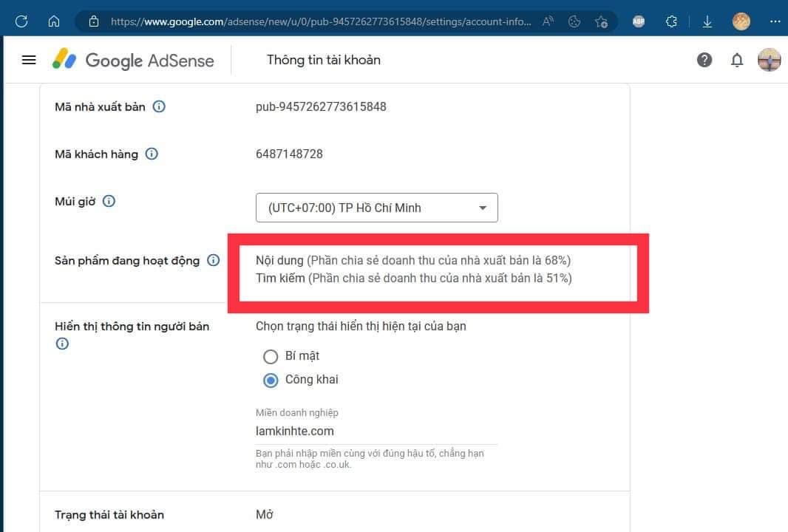The height and width of the screenshot is (532, 788).
Task: Click Trạng thái tài khoản label
Action: (x=109, y=515)
